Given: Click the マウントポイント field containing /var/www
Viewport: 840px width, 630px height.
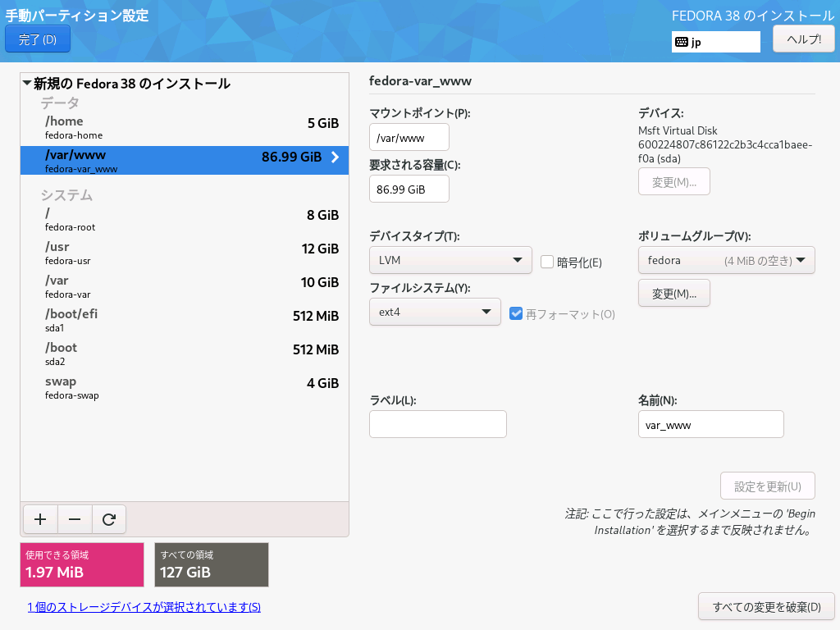Looking at the screenshot, I should (409, 138).
